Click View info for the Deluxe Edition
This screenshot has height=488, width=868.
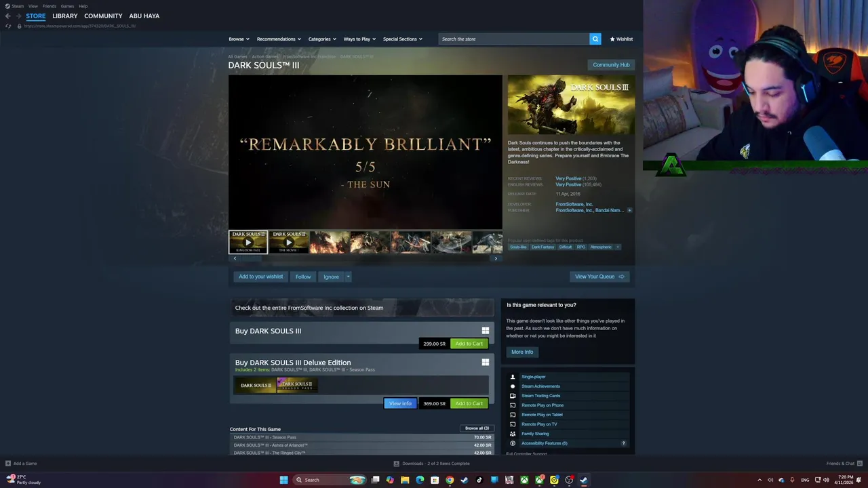point(400,403)
